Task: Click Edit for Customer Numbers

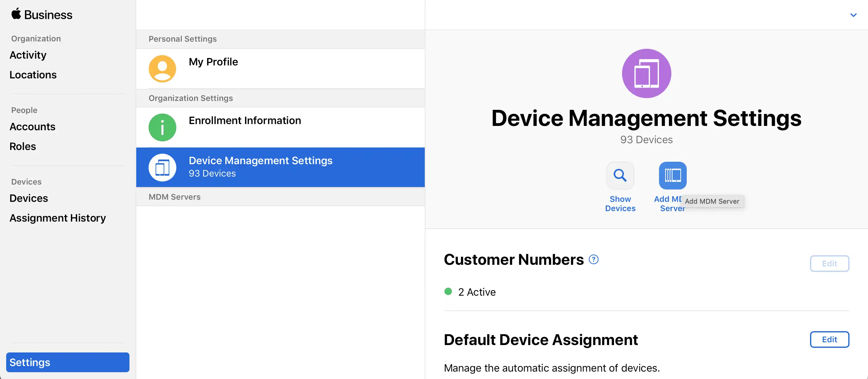Action: tap(829, 263)
